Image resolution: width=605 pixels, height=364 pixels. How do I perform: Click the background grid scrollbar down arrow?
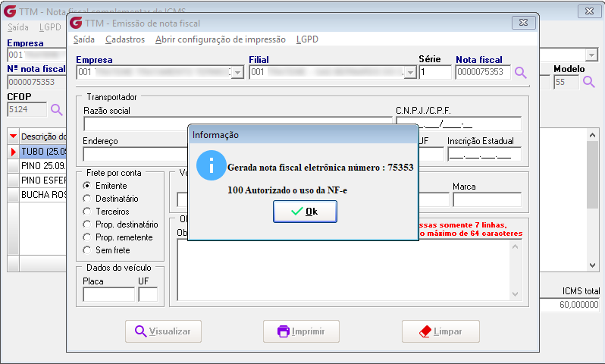pos(593,265)
